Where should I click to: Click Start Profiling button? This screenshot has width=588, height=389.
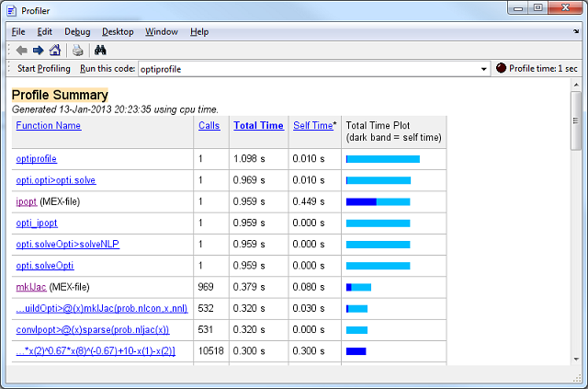pos(44,69)
